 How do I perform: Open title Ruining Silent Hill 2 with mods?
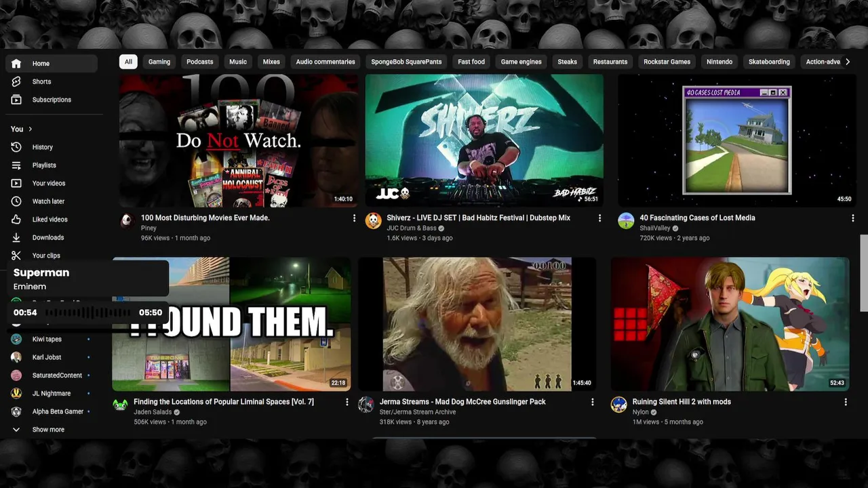click(682, 402)
